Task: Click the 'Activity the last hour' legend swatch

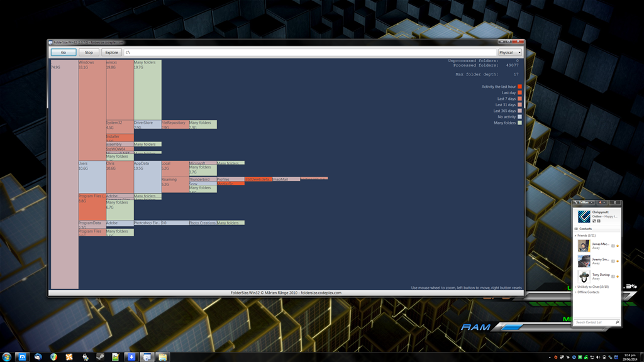Action: [x=519, y=87]
